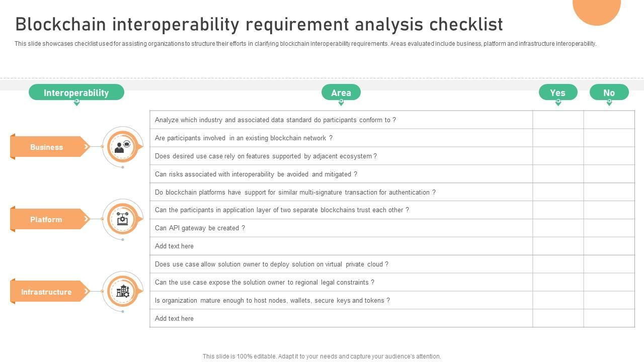The image size is (644, 362).
Task: Click the chevron on Infrastructure arrow label
Action: click(x=86, y=291)
